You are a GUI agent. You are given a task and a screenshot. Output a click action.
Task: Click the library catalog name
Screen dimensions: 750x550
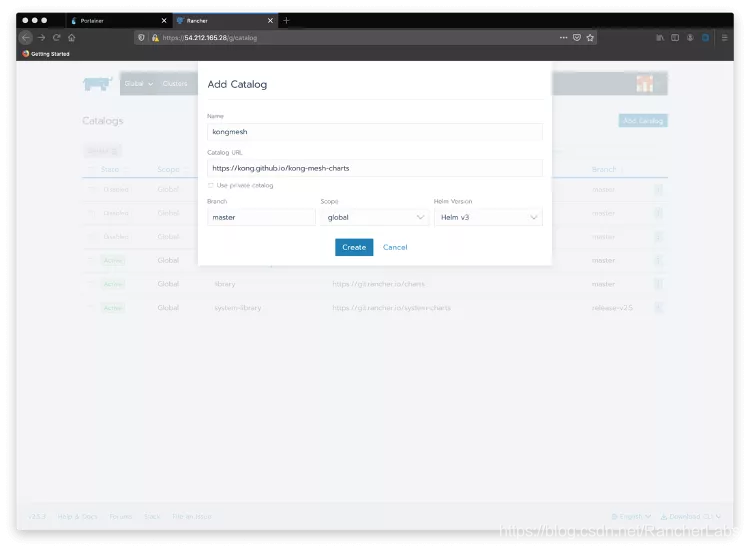pyautogui.click(x=225, y=284)
